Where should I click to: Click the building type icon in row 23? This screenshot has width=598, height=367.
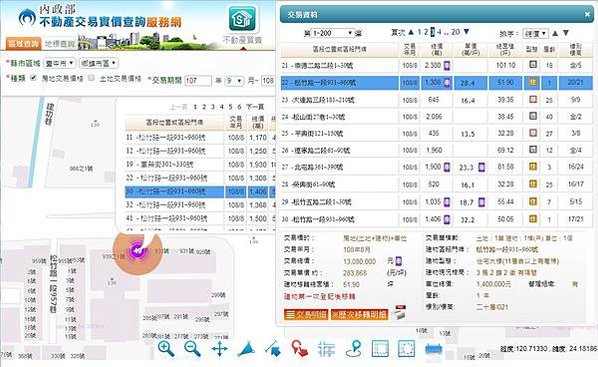coord(533,100)
